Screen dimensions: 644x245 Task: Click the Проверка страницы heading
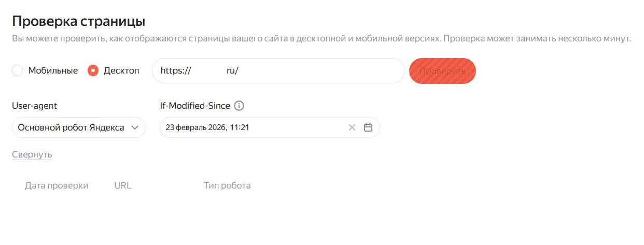[78, 22]
